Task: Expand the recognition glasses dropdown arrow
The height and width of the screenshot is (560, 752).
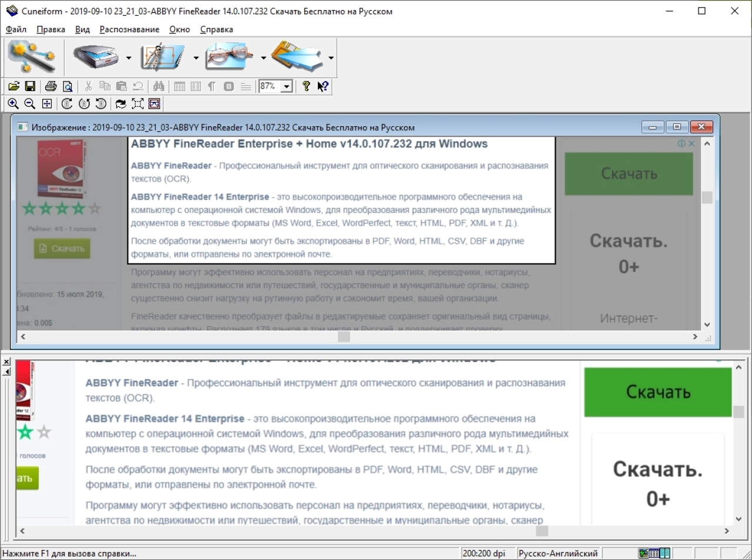Action: pos(263,58)
